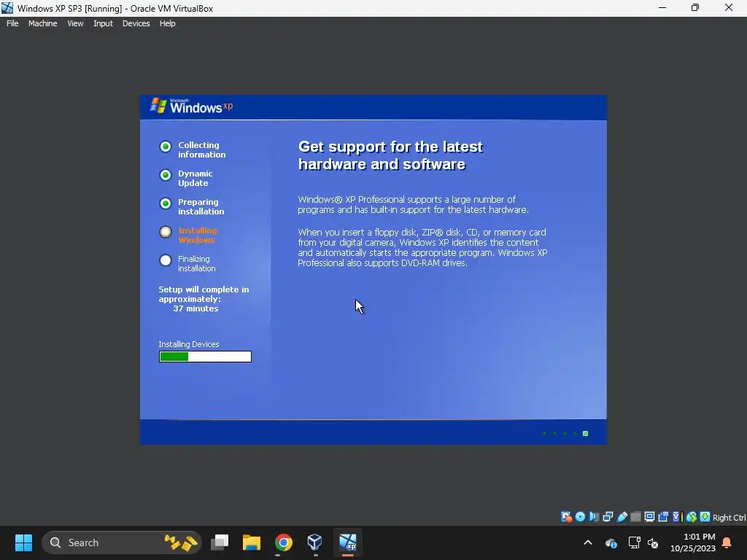The image size is (747, 560).
Task: Click the 'Installing Windows' orange step label
Action: 197,236
